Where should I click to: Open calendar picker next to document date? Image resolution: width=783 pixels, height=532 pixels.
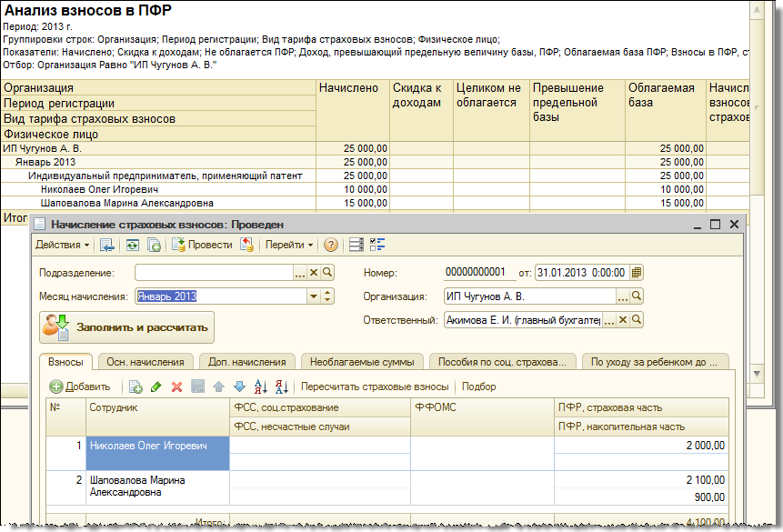(637, 272)
